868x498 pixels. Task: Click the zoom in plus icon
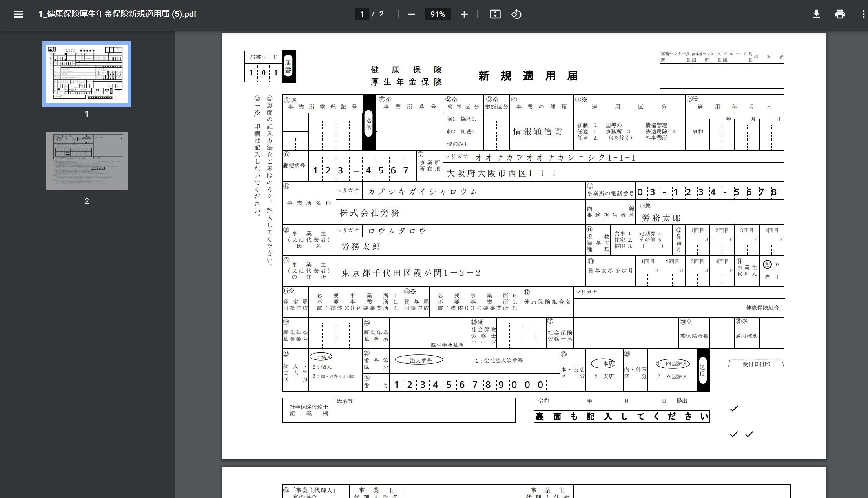464,14
